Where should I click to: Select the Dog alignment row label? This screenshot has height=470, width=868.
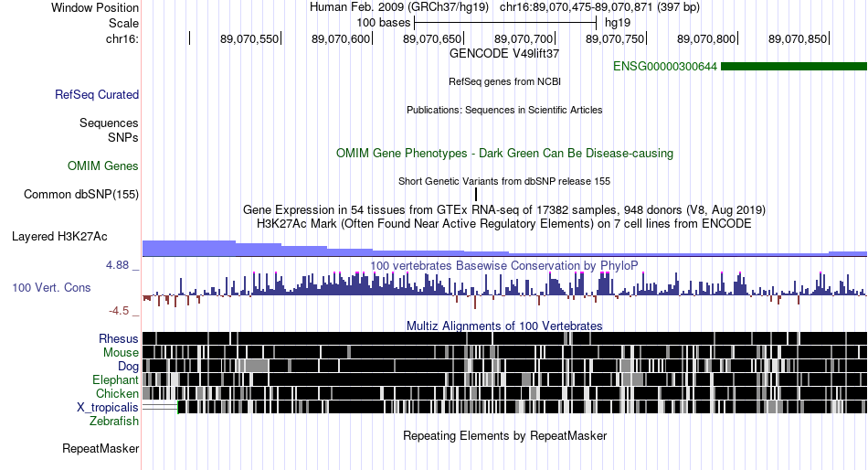[128, 367]
